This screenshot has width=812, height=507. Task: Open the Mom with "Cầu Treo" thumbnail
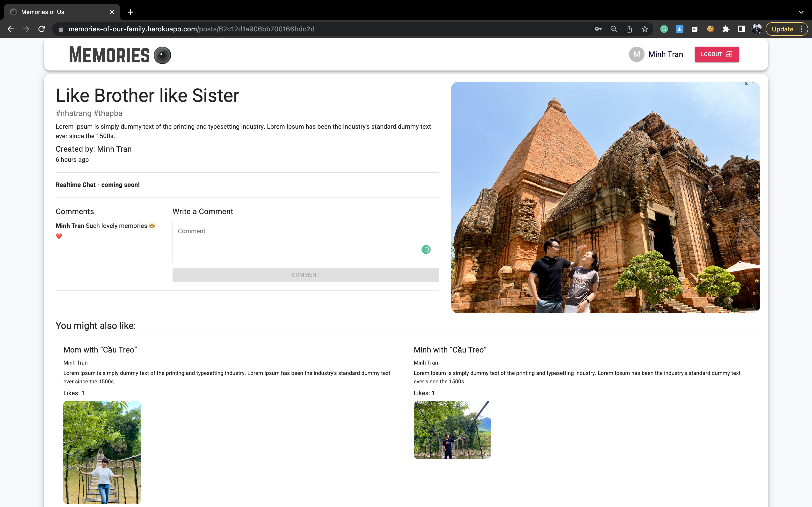102,452
